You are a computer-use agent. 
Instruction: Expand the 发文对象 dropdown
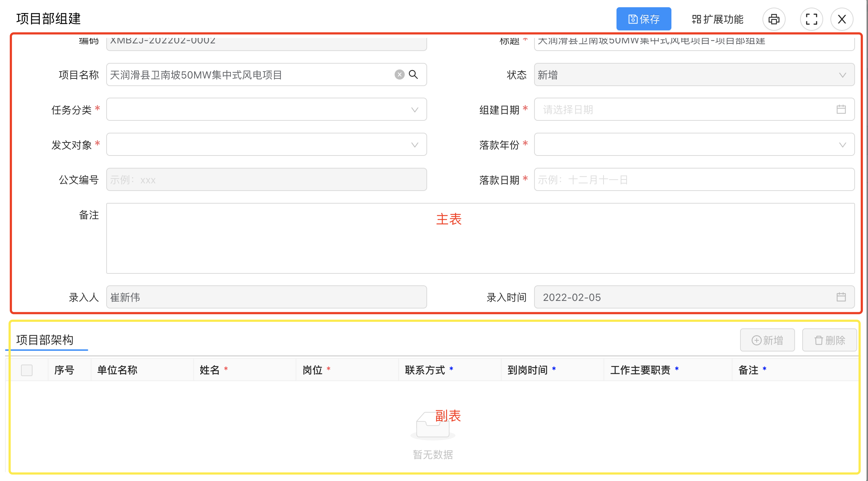pos(266,144)
